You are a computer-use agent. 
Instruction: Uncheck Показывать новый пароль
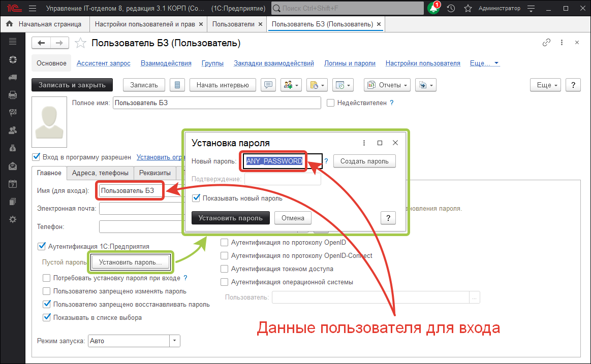tap(196, 198)
